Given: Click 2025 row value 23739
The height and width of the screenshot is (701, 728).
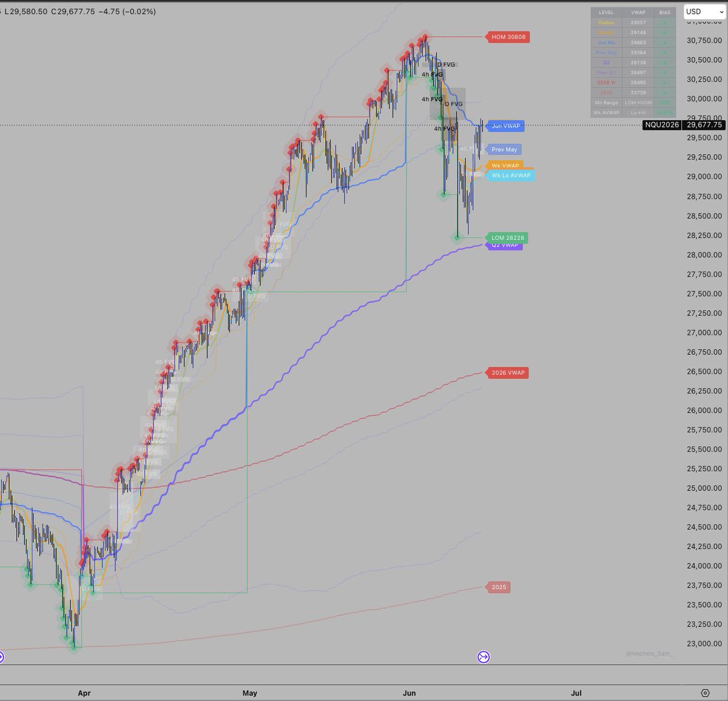Looking at the screenshot, I should (638, 93).
